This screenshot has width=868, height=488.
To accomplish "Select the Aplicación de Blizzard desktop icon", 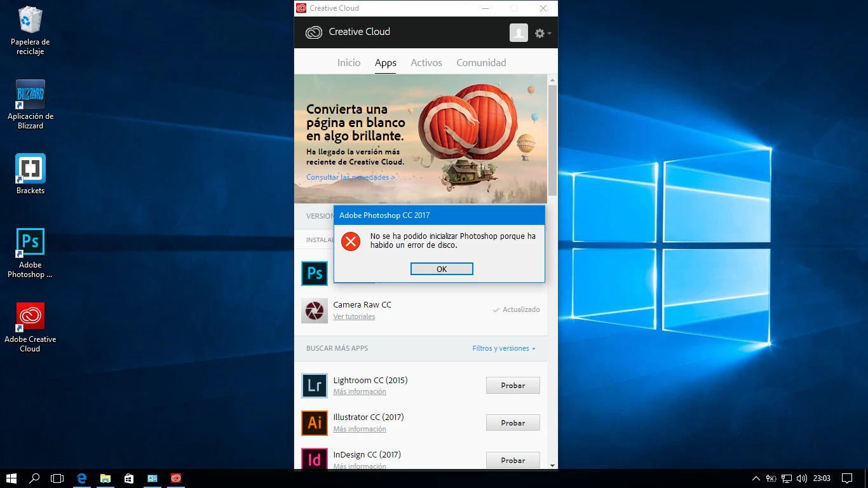I will (31, 105).
